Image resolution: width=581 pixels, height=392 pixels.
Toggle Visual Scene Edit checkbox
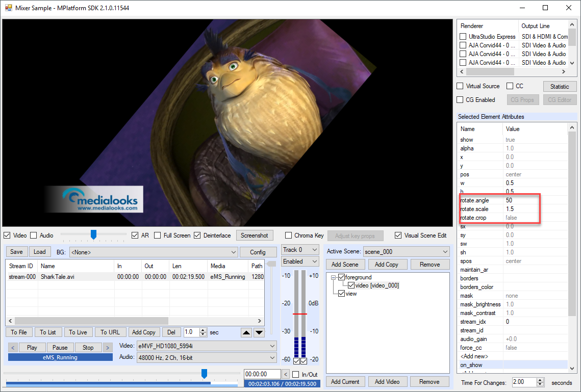398,236
